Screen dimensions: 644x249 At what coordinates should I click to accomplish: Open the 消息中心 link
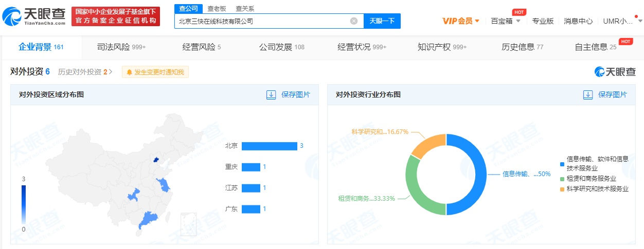pyautogui.click(x=578, y=21)
